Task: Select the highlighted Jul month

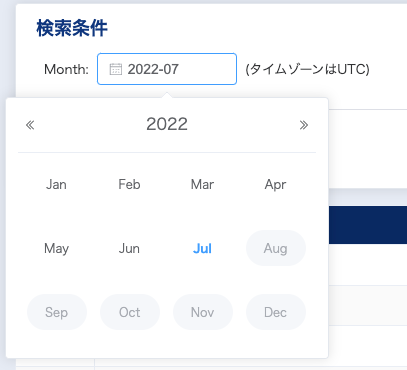Action: [x=202, y=248]
